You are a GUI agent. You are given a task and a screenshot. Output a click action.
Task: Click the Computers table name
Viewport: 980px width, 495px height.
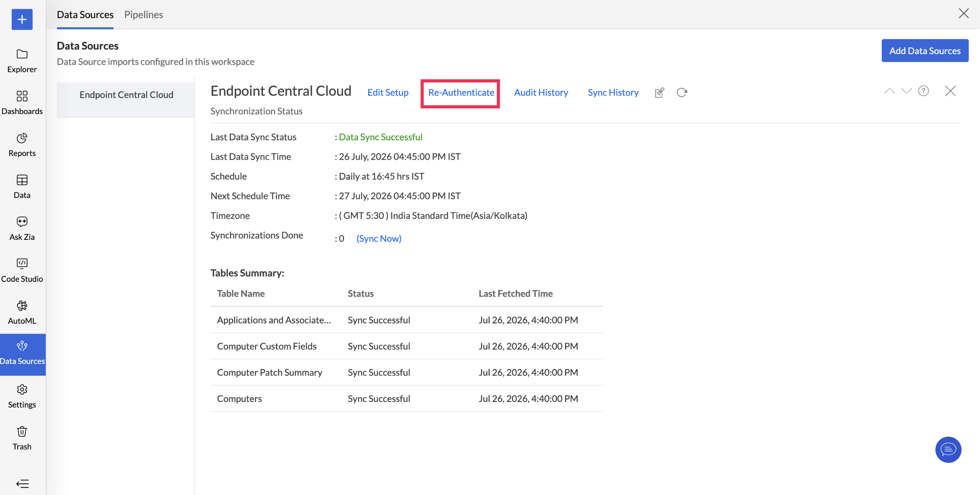tap(239, 399)
